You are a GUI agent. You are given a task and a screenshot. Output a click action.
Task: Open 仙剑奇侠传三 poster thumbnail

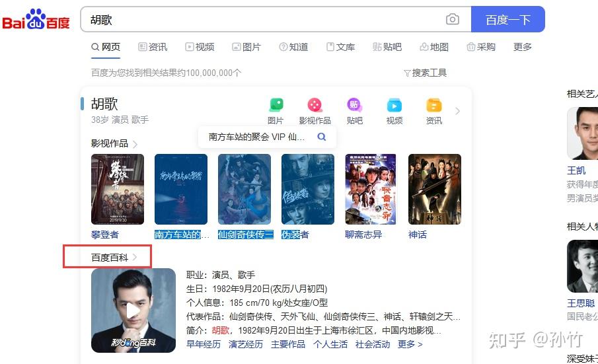pyautogui.click(x=244, y=189)
